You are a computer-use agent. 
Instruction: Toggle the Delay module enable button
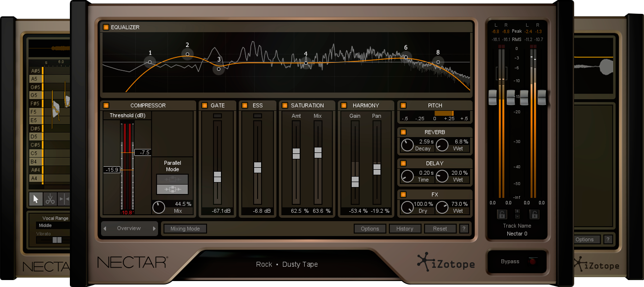click(403, 163)
